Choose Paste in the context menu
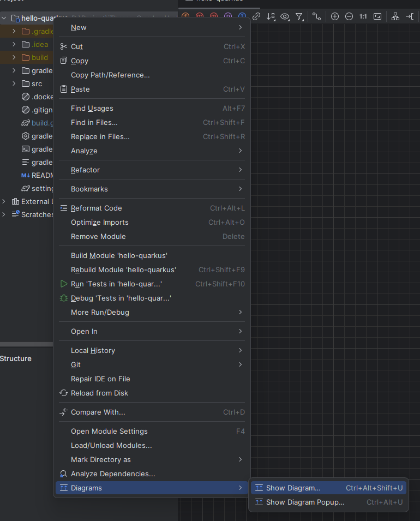Image resolution: width=420 pixels, height=521 pixels. [x=152, y=89]
